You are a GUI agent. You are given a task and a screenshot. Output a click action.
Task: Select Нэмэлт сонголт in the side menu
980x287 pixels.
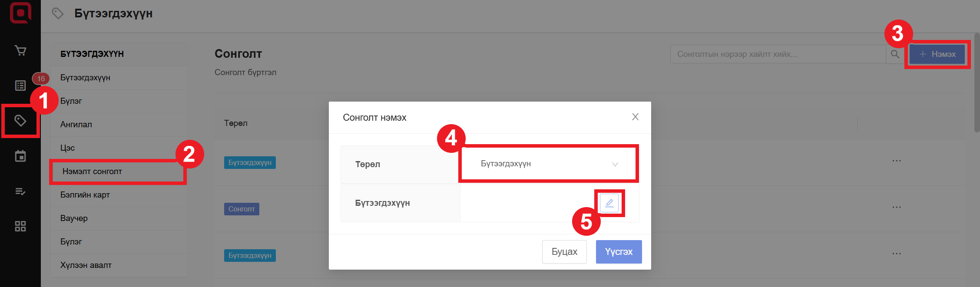(x=92, y=172)
